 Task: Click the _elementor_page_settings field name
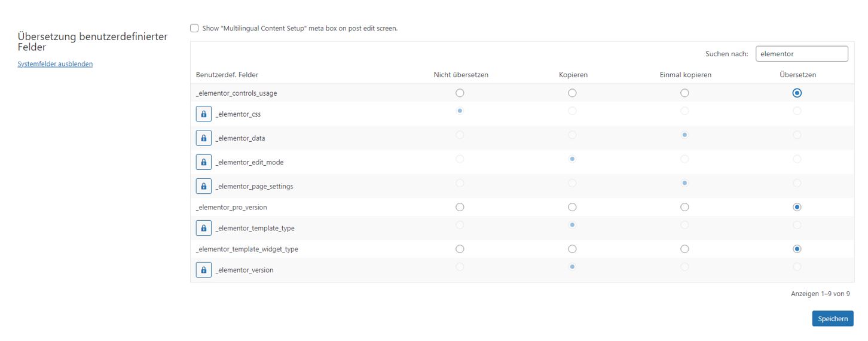pyautogui.click(x=254, y=186)
